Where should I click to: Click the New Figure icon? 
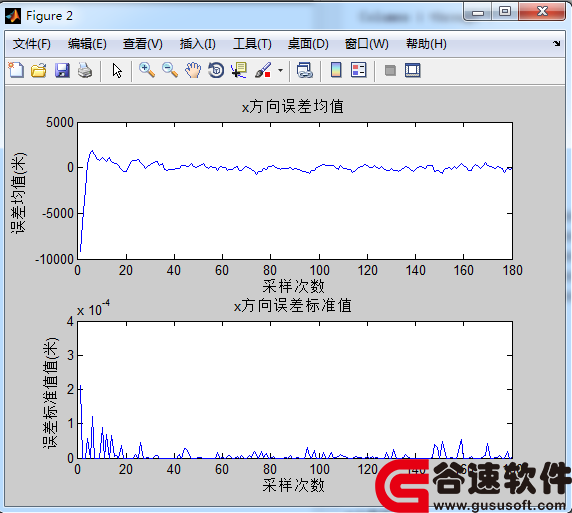coord(16,70)
